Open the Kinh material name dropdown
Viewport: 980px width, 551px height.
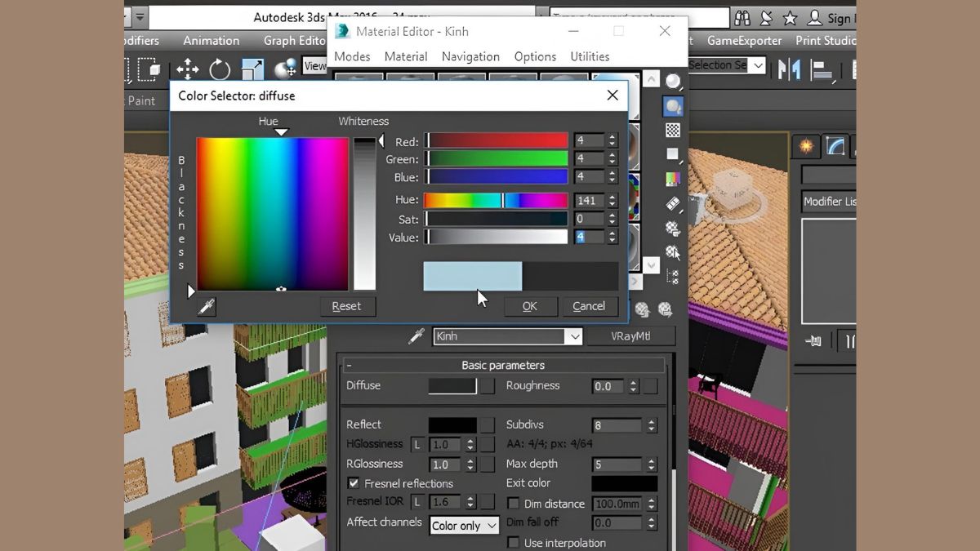point(574,336)
